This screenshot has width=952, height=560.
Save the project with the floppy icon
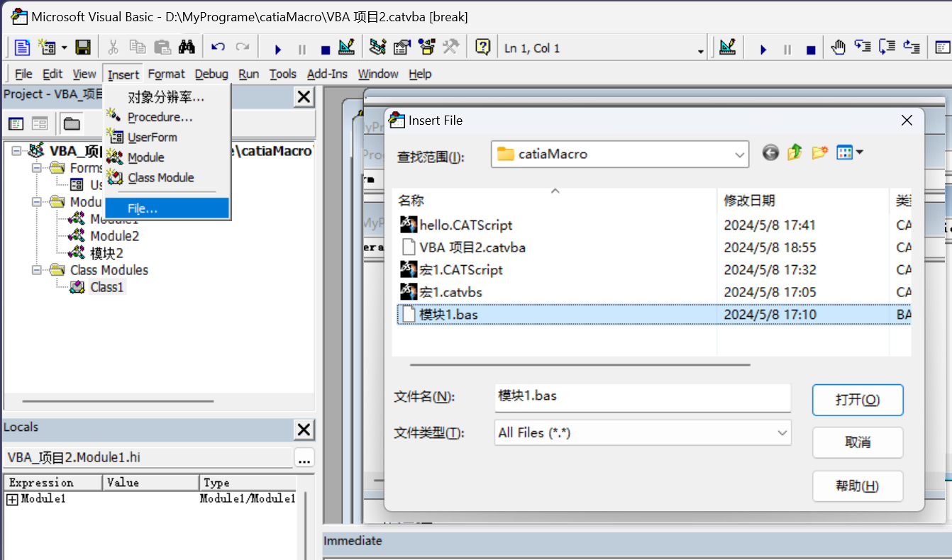(83, 47)
